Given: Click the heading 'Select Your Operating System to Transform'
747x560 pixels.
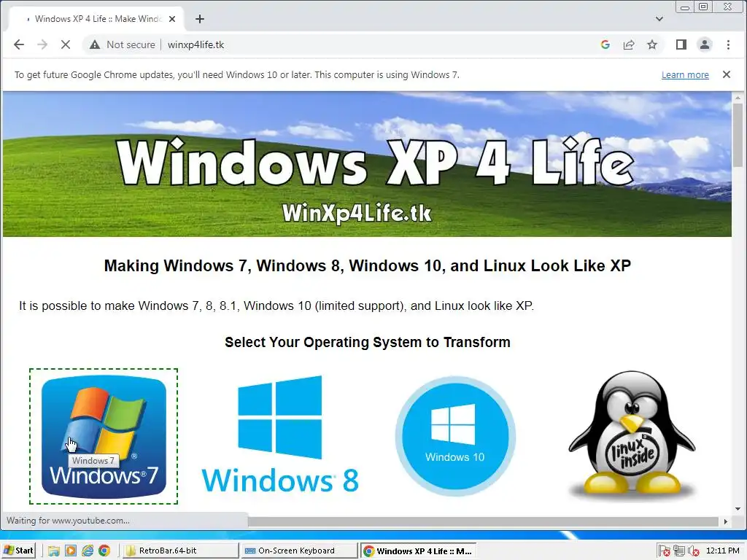Looking at the screenshot, I should [x=368, y=343].
